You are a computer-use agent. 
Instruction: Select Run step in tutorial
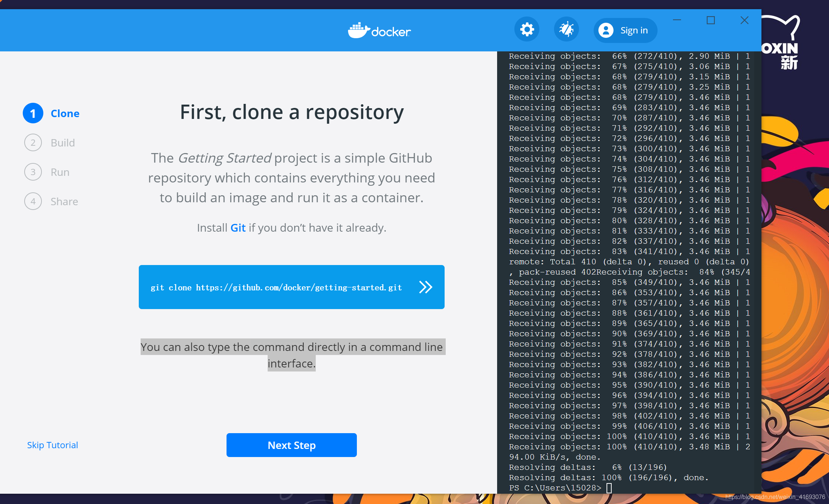coord(59,172)
